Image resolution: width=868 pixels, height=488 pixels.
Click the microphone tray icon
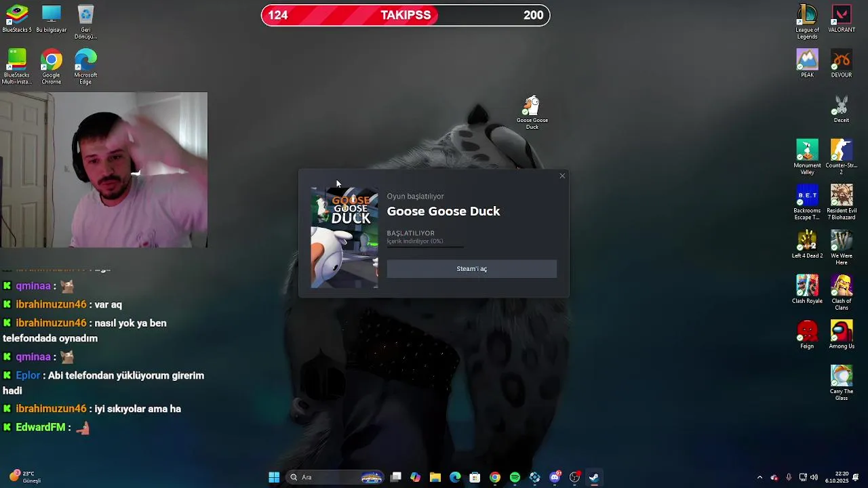pyautogui.click(x=789, y=477)
